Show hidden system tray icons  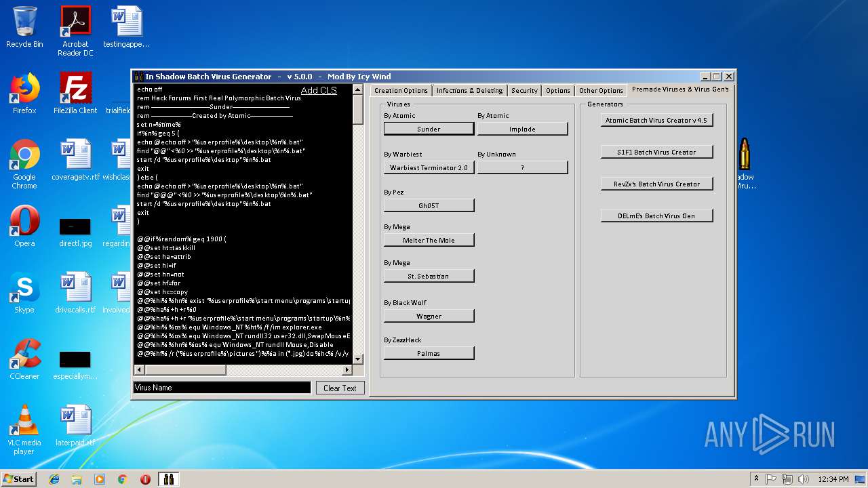click(x=756, y=479)
